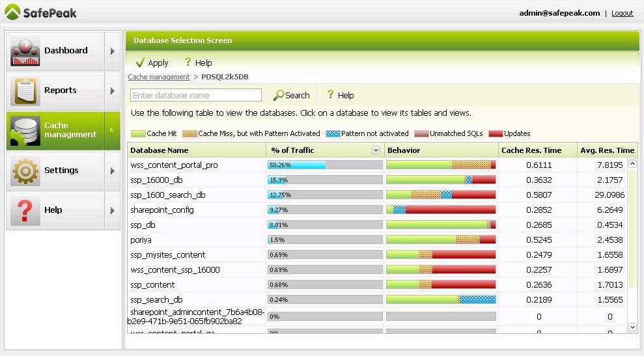Open database sharepoint_admincontent_7b6a4b08

click(196, 316)
